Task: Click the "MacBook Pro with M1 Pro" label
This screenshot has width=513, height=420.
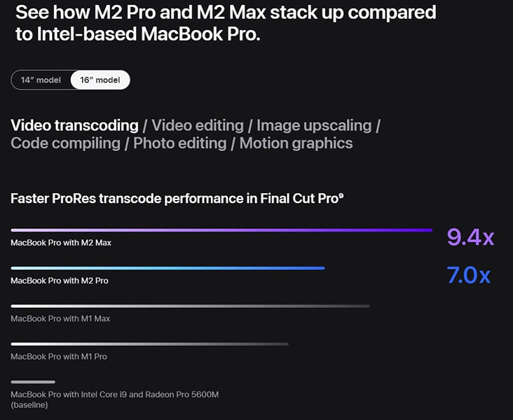Action: [59, 356]
